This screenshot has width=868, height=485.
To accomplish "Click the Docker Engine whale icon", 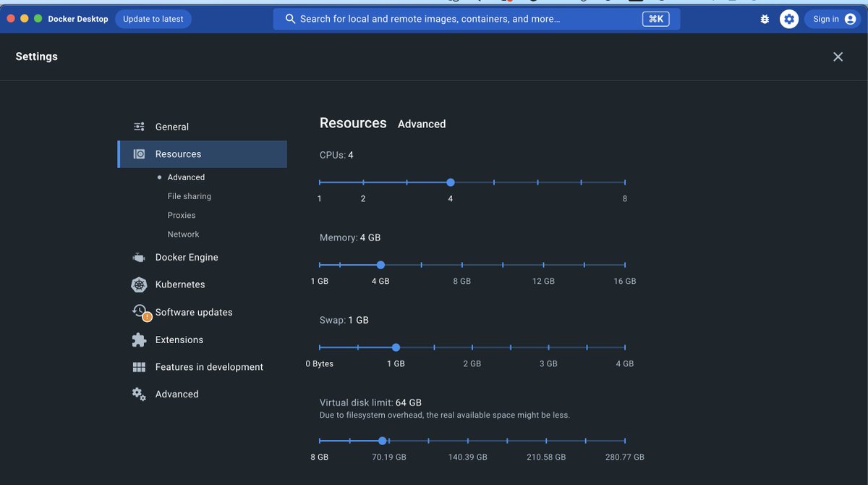I will [x=139, y=258].
